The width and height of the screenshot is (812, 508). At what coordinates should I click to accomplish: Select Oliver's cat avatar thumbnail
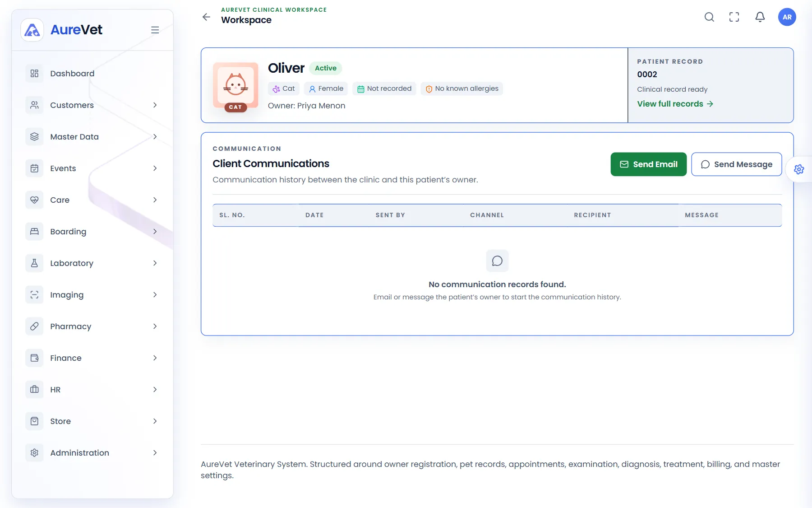[x=235, y=86]
